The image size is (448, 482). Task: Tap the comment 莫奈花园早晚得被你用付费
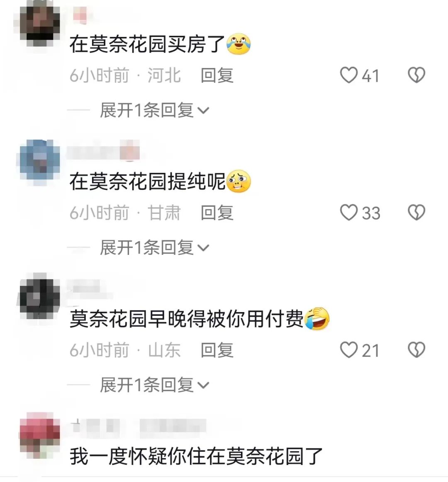187,319
